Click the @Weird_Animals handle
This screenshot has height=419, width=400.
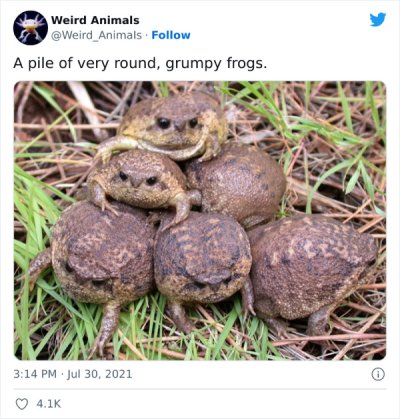click(x=96, y=35)
